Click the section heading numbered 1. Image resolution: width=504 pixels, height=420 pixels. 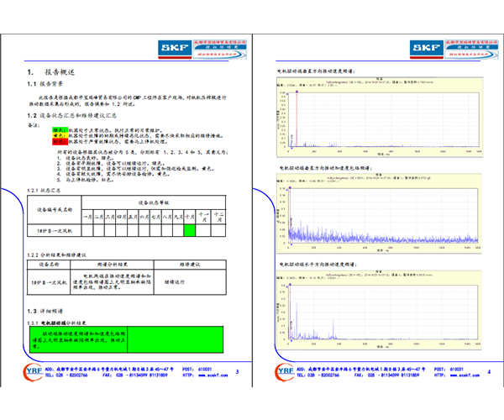[x=63, y=73]
